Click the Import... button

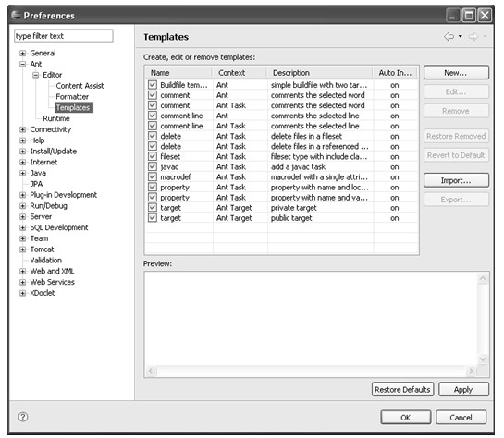456,180
